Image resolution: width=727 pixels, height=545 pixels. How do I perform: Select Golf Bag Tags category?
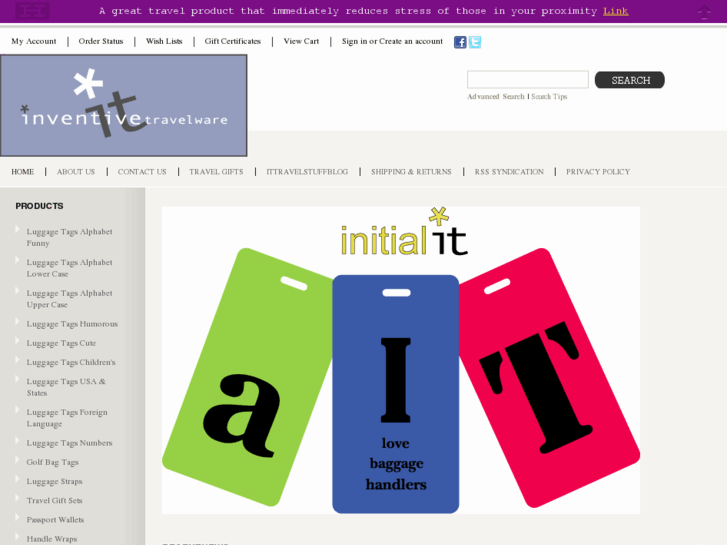[x=53, y=462]
